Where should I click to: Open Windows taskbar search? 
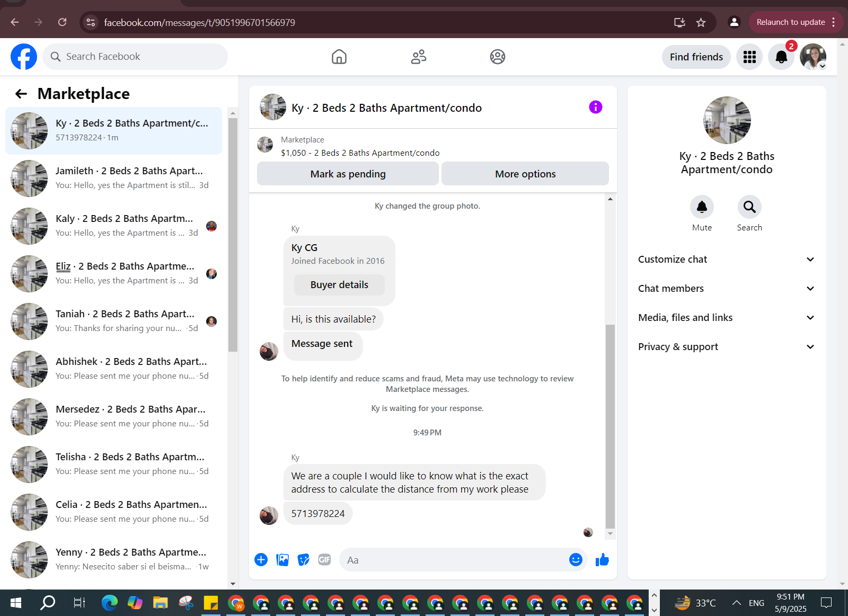tap(48, 603)
